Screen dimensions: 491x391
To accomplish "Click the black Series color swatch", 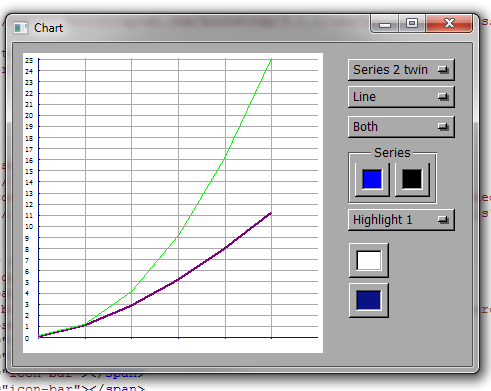I will [412, 179].
